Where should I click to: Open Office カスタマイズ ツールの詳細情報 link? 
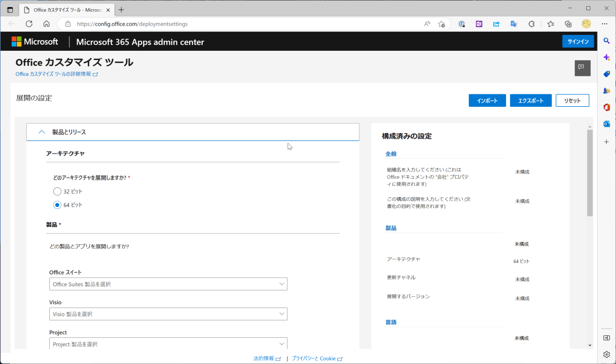[56, 74]
